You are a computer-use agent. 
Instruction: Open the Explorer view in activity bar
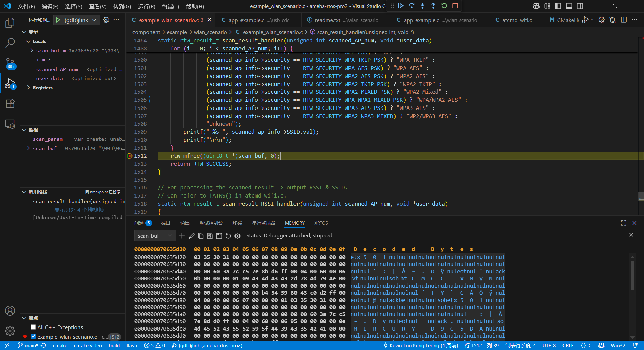coord(10,23)
